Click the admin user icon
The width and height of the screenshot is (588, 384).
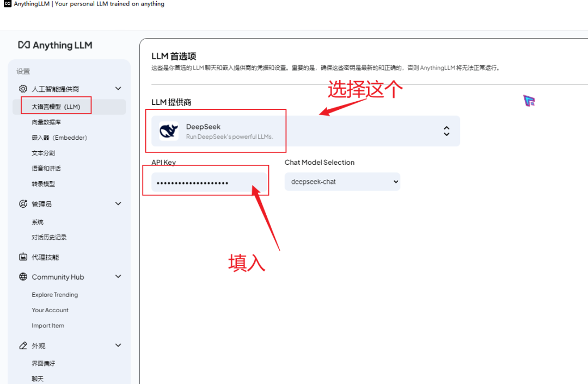tap(23, 204)
